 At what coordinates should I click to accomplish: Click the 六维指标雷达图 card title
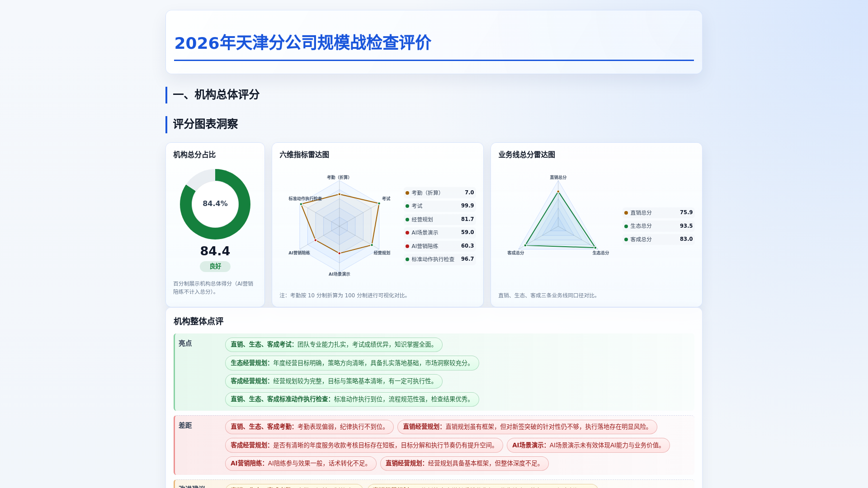click(x=304, y=155)
